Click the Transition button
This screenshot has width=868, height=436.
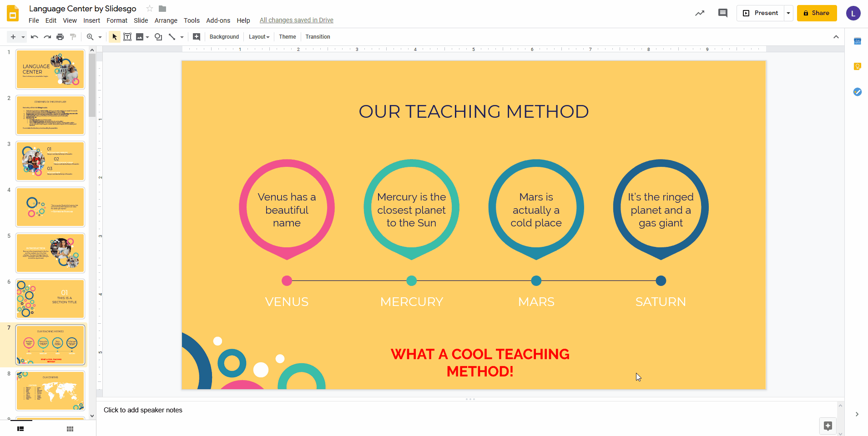point(318,37)
